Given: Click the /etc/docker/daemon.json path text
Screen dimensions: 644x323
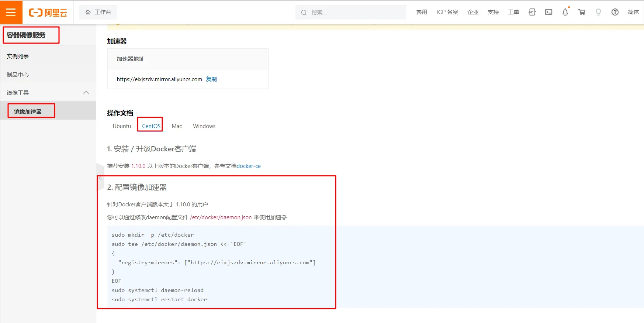Looking at the screenshot, I should click(221, 217).
